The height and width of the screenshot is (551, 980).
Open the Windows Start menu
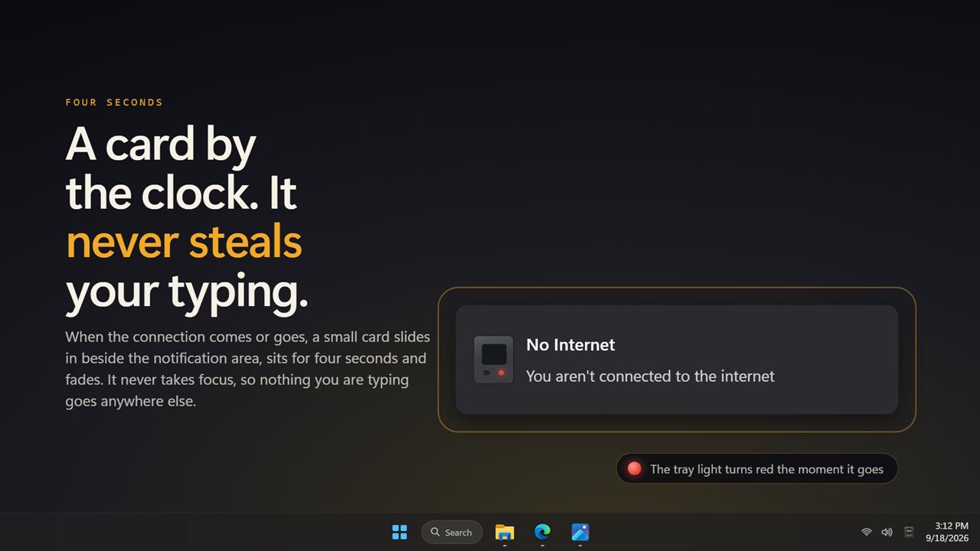point(400,532)
